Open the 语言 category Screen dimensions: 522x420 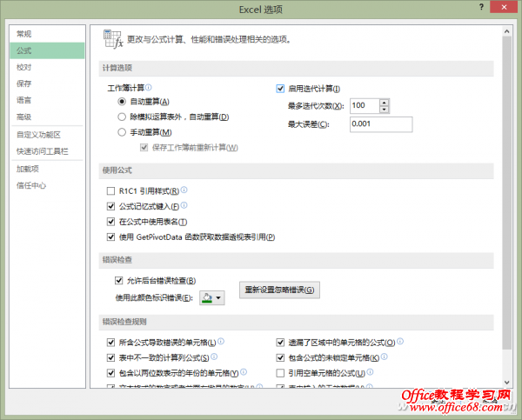(47, 100)
